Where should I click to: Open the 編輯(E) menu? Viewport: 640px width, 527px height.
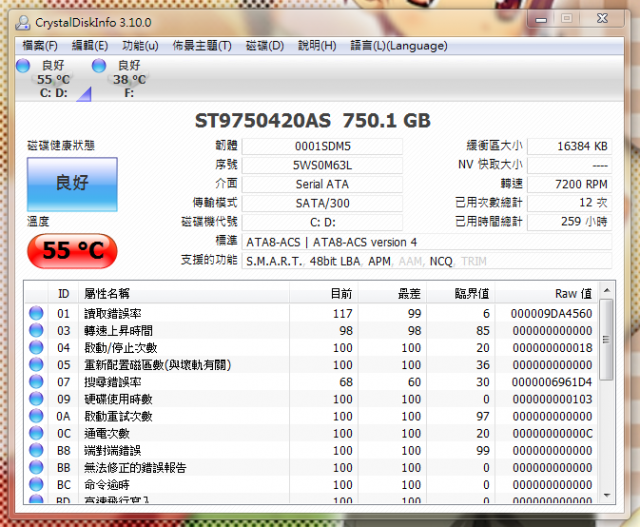click(x=90, y=46)
